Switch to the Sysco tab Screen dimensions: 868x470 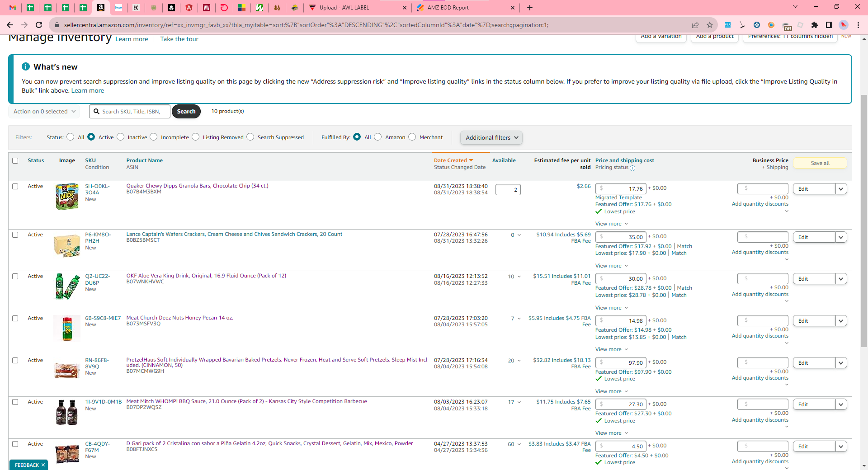click(118, 8)
